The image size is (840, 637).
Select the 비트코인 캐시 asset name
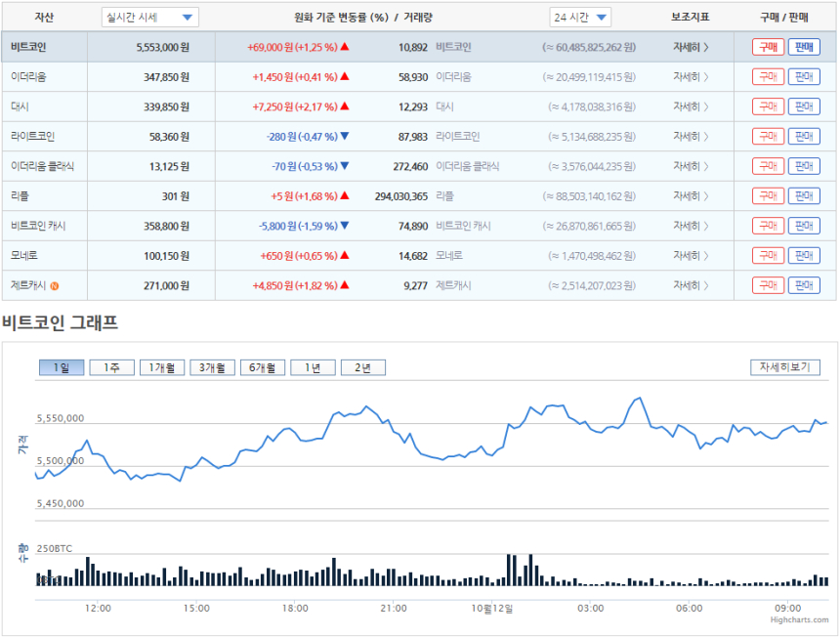click(x=38, y=226)
